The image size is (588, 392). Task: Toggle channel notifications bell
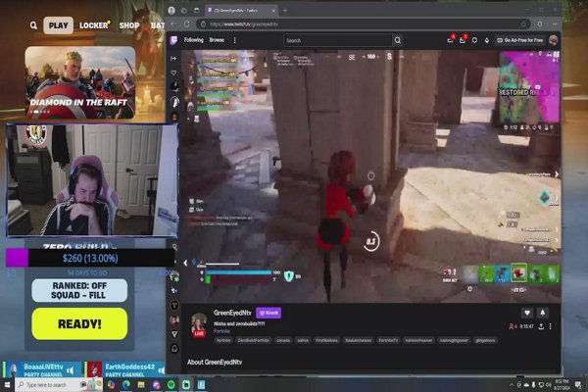[542, 313]
